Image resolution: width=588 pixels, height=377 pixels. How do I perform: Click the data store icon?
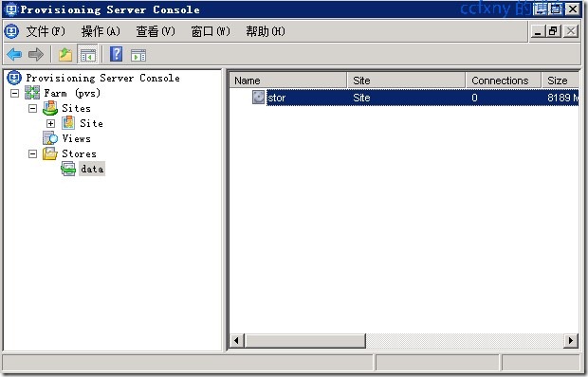click(x=68, y=169)
